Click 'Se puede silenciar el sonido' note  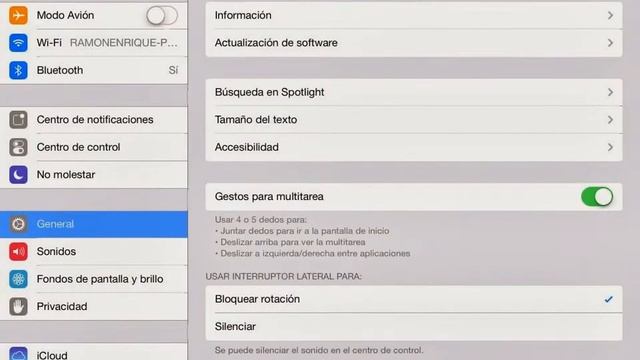319,350
